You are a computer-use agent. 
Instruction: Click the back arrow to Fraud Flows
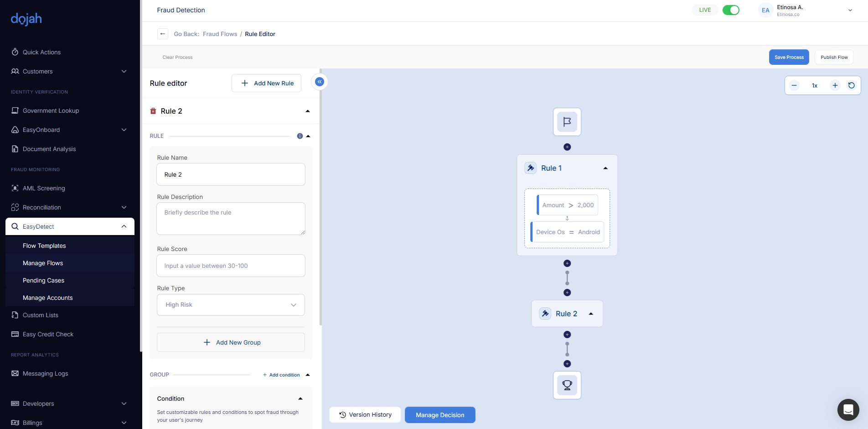click(x=163, y=34)
